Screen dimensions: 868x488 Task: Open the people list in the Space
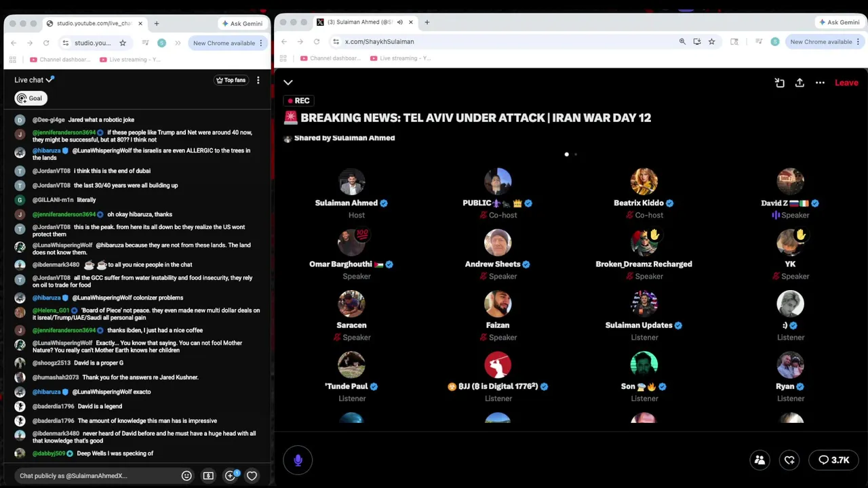[x=759, y=460]
